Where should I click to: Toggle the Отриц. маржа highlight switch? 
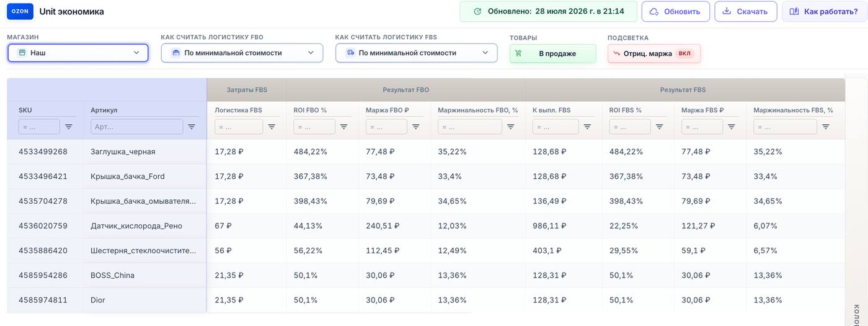point(654,53)
